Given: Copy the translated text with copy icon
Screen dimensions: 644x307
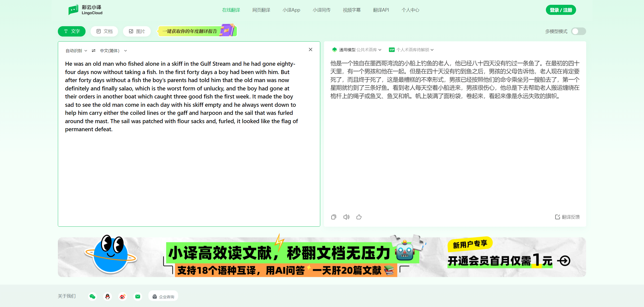Looking at the screenshot, I should (334, 217).
